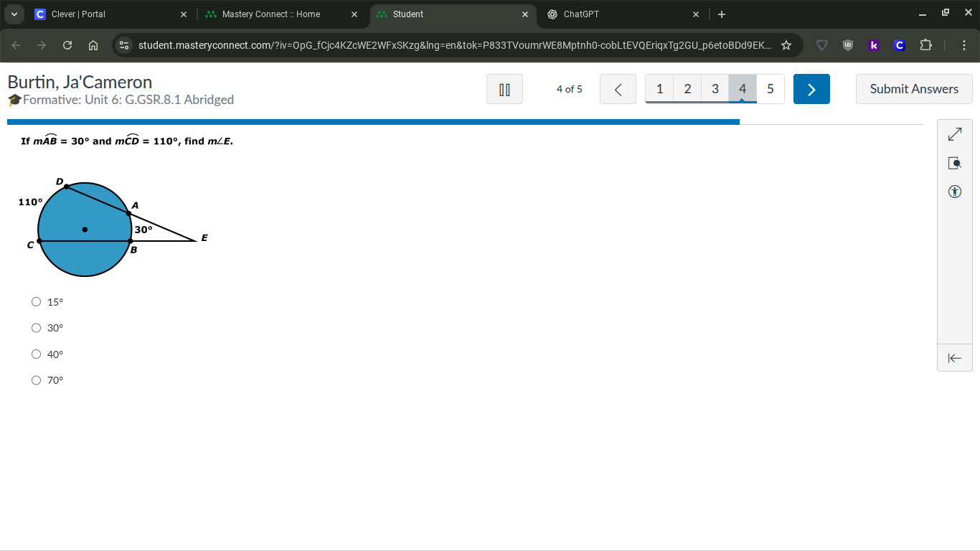Screen dimensions: 980x551
Task: Open browser extensions puzzle icon
Action: pos(925,45)
